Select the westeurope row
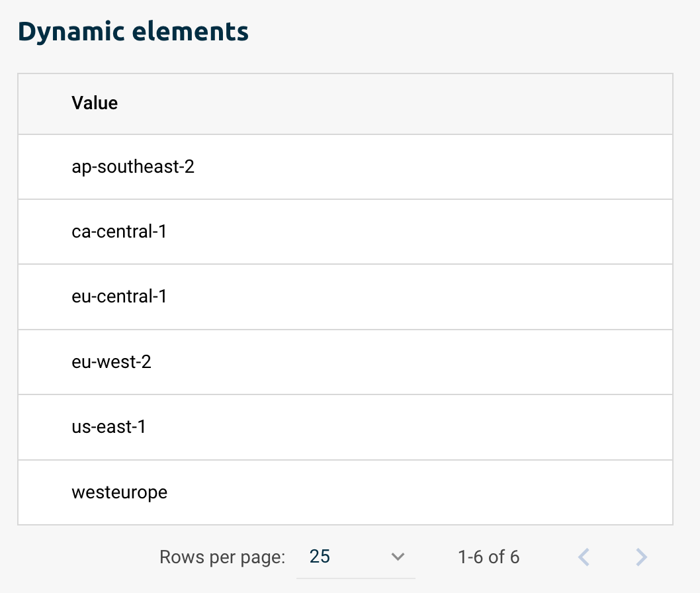Image resolution: width=700 pixels, height=593 pixels. tap(345, 492)
